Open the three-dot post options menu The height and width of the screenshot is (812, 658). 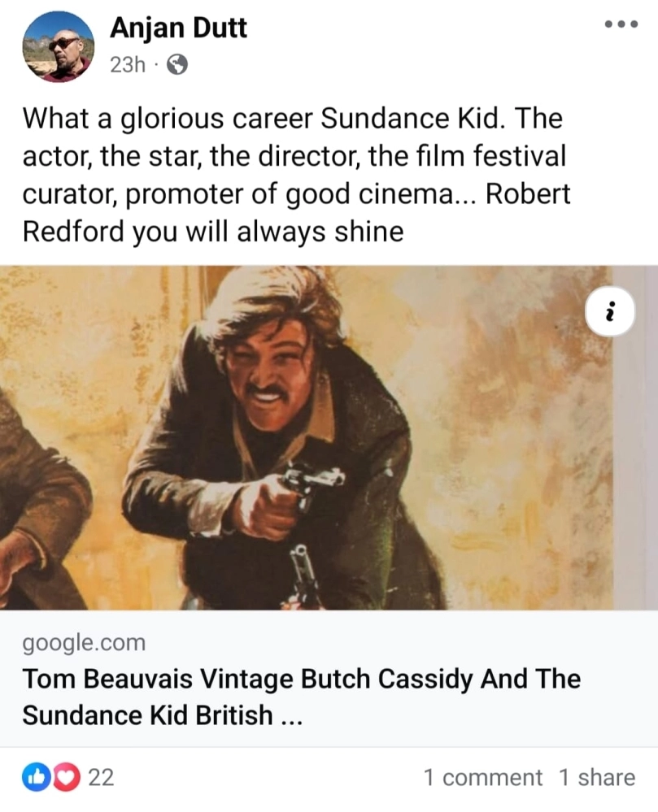point(621,24)
